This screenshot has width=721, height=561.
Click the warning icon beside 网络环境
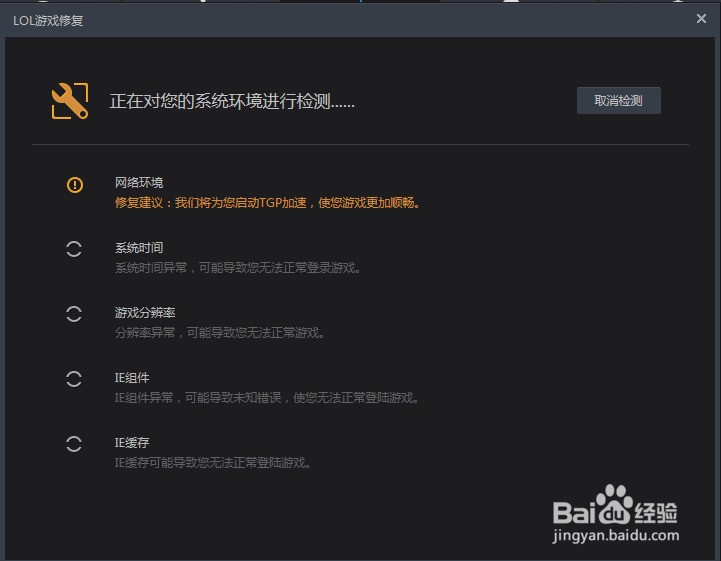tap(74, 185)
